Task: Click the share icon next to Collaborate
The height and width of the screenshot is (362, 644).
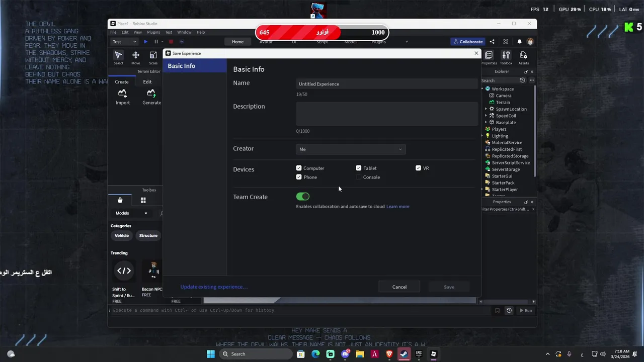Action: tap(492, 42)
